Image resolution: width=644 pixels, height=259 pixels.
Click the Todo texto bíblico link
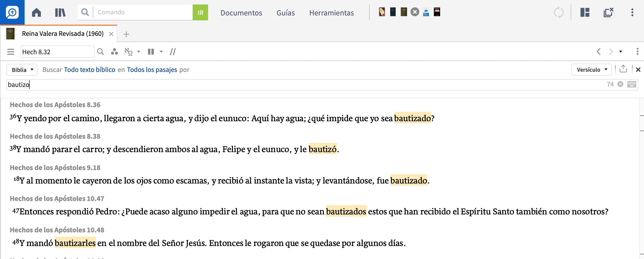90,70
